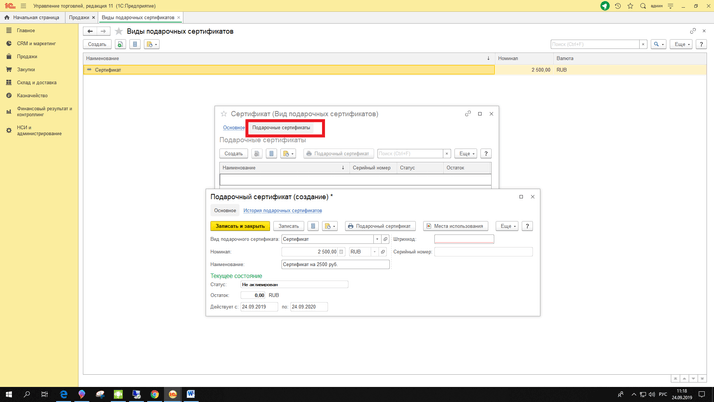Image resolution: width=714 pixels, height=402 pixels.
Task: Click the favorites star beside Виды подарочных сертификатов
Action: [x=119, y=31]
